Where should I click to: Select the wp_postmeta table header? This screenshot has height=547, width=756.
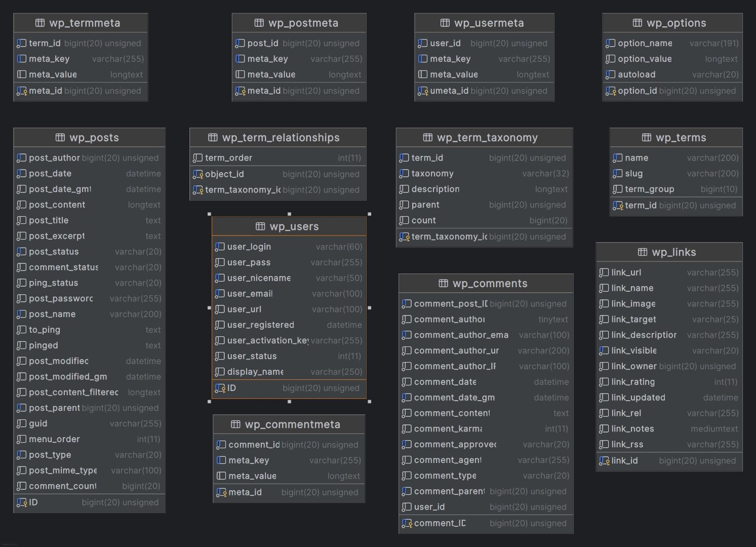pos(299,23)
